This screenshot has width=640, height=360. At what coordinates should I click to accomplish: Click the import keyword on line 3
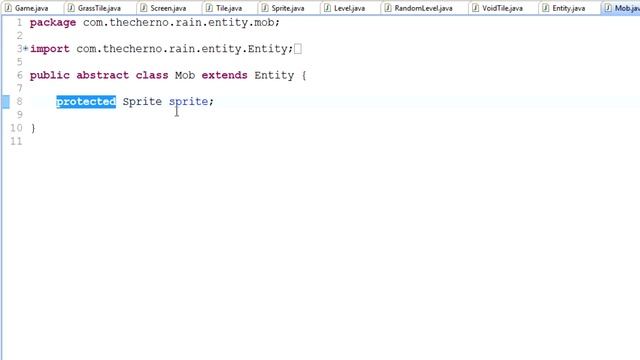pos(49,49)
